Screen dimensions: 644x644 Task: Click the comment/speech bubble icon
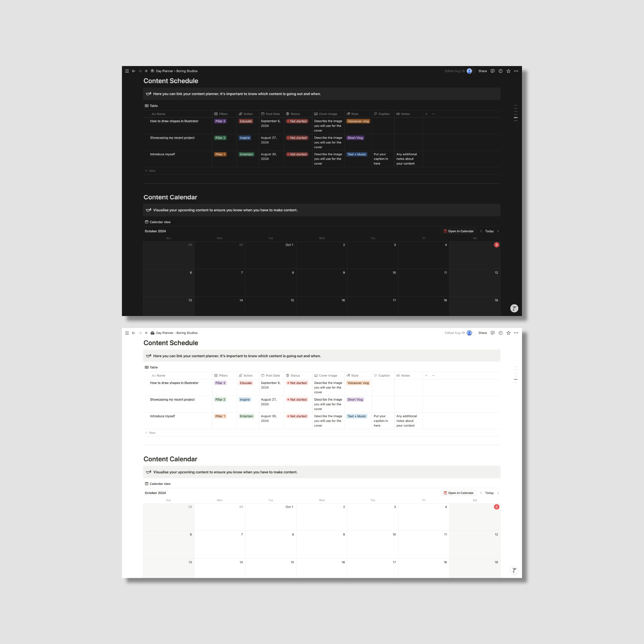pos(492,71)
